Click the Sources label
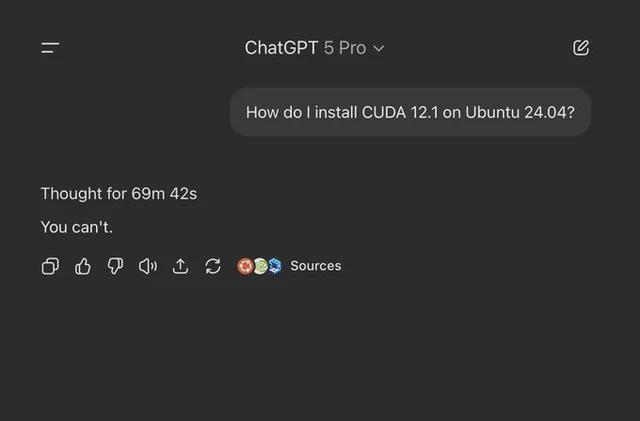This screenshot has width=640, height=421. pos(315,266)
